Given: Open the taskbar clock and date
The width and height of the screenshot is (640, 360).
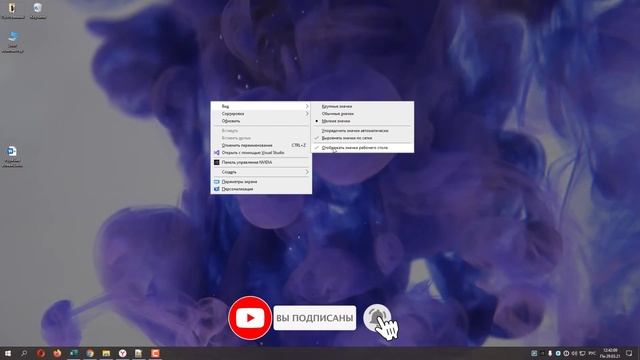Looking at the screenshot, I should [610, 353].
